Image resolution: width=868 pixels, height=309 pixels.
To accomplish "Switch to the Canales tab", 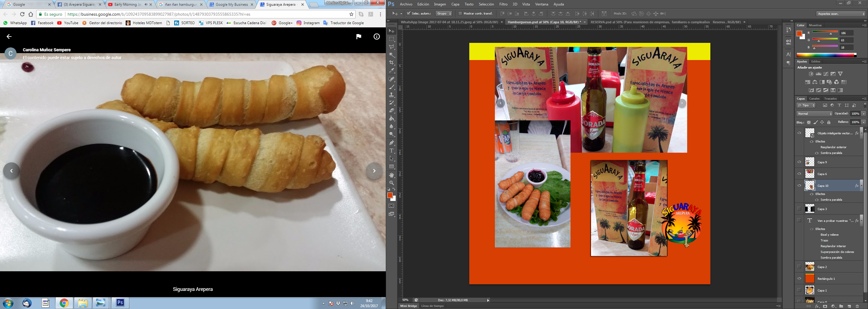I will click(814, 98).
